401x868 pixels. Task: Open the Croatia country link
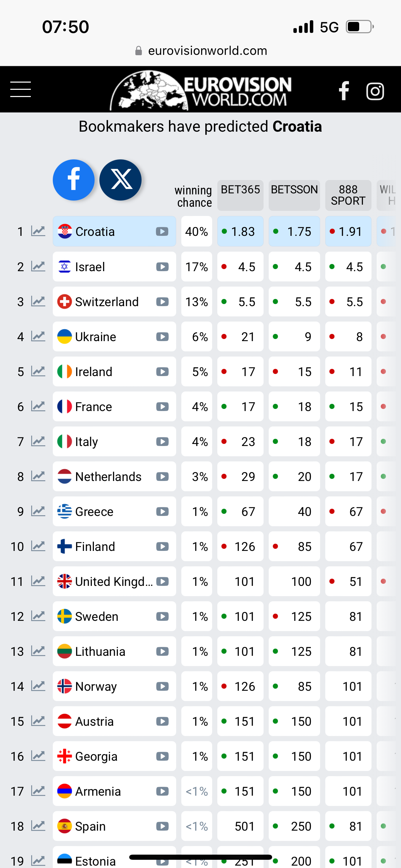coord(95,232)
